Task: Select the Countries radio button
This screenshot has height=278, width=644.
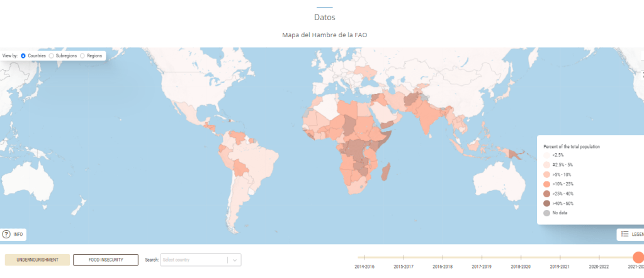Action: (x=23, y=56)
